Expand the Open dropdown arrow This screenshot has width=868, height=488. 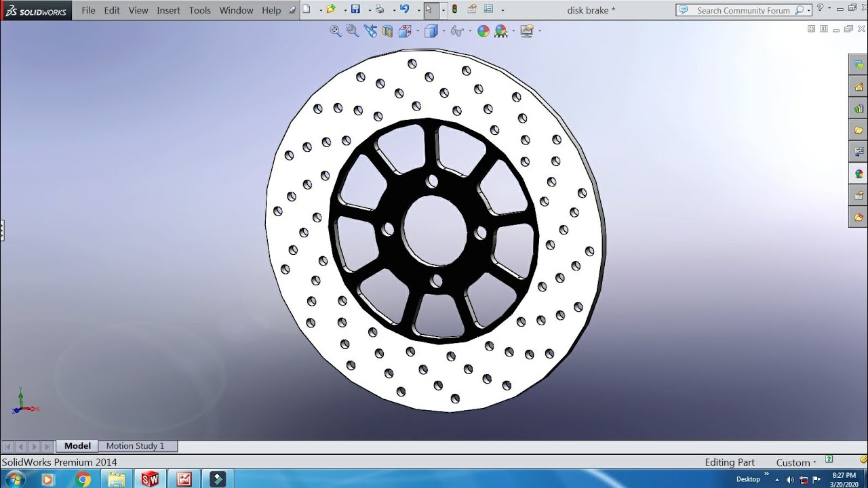[344, 10]
